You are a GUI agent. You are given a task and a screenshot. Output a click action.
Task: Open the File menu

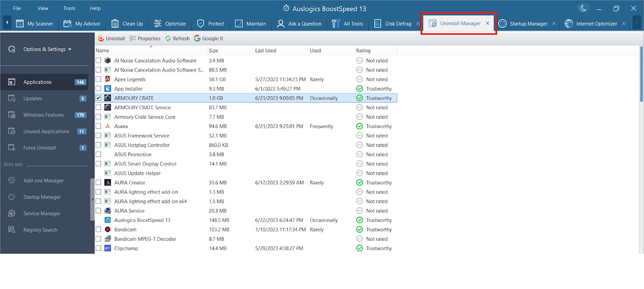click(x=17, y=8)
